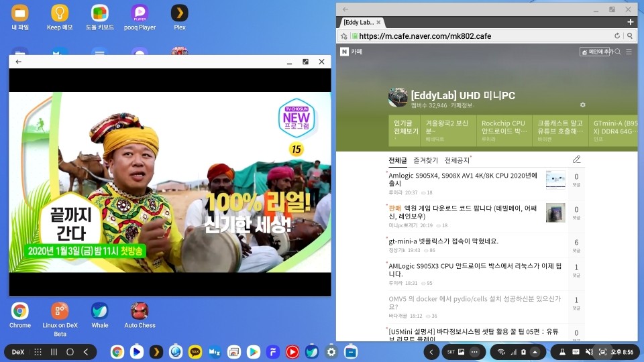Launch pooq Player from the desktop
Viewport: 644px width, 362px height.
140,17
